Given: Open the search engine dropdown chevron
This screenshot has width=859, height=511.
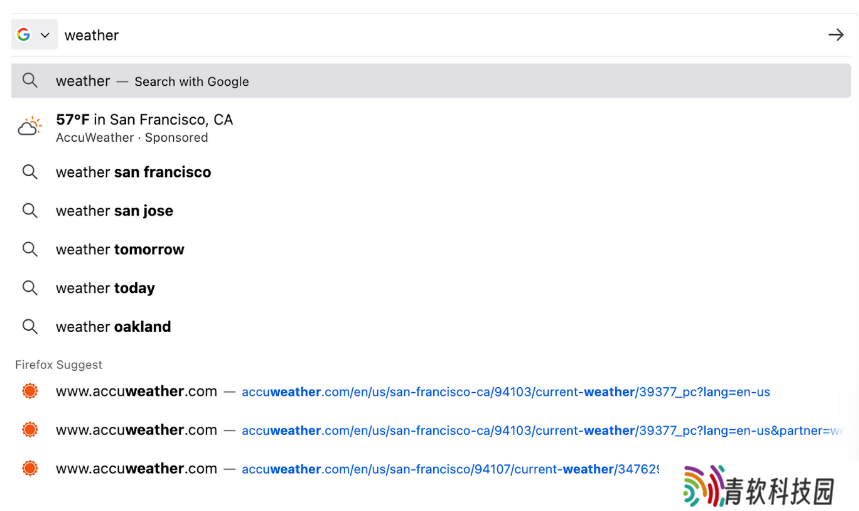Looking at the screenshot, I should tap(45, 35).
